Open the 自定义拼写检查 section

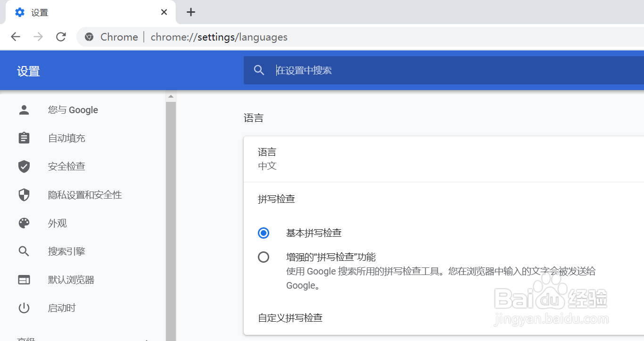[290, 318]
